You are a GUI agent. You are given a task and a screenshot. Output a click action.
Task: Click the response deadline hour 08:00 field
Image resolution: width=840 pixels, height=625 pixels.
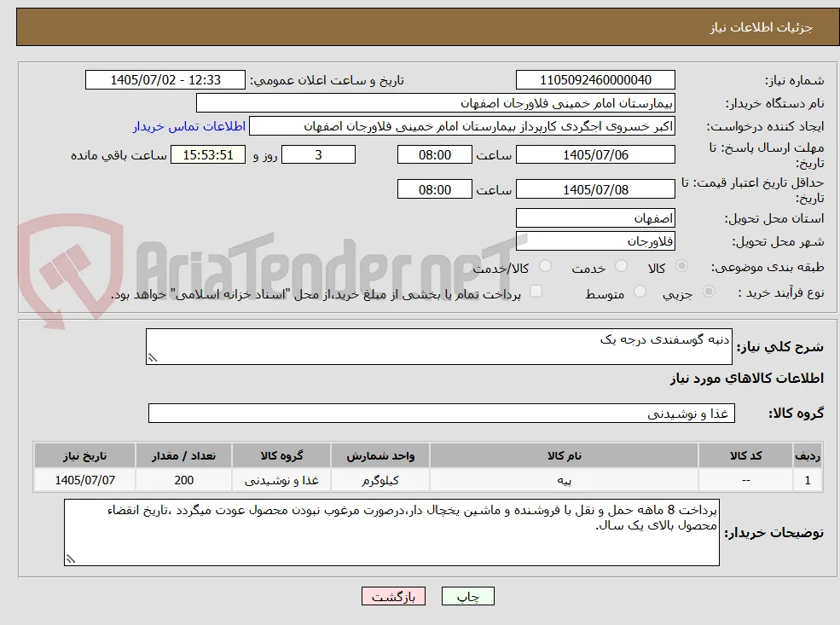(x=434, y=155)
